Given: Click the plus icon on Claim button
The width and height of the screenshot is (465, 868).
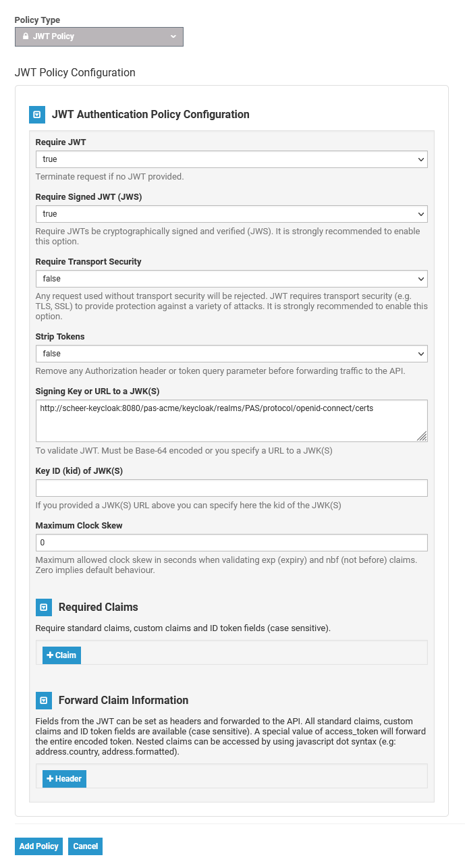Looking at the screenshot, I should pyautogui.click(x=50, y=655).
